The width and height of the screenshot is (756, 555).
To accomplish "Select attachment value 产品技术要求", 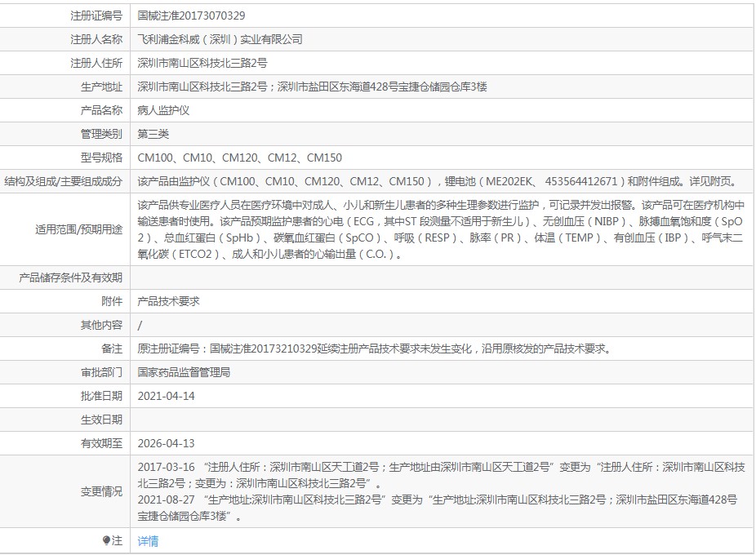I will pos(168,301).
